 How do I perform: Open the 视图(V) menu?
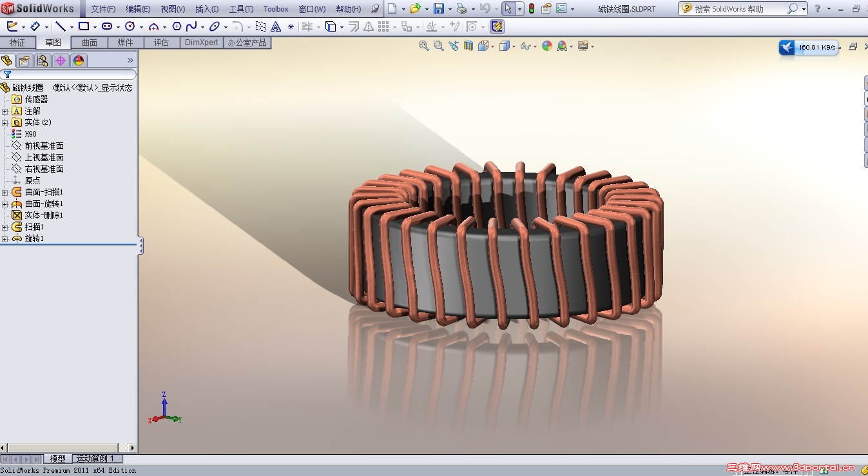pyautogui.click(x=173, y=9)
